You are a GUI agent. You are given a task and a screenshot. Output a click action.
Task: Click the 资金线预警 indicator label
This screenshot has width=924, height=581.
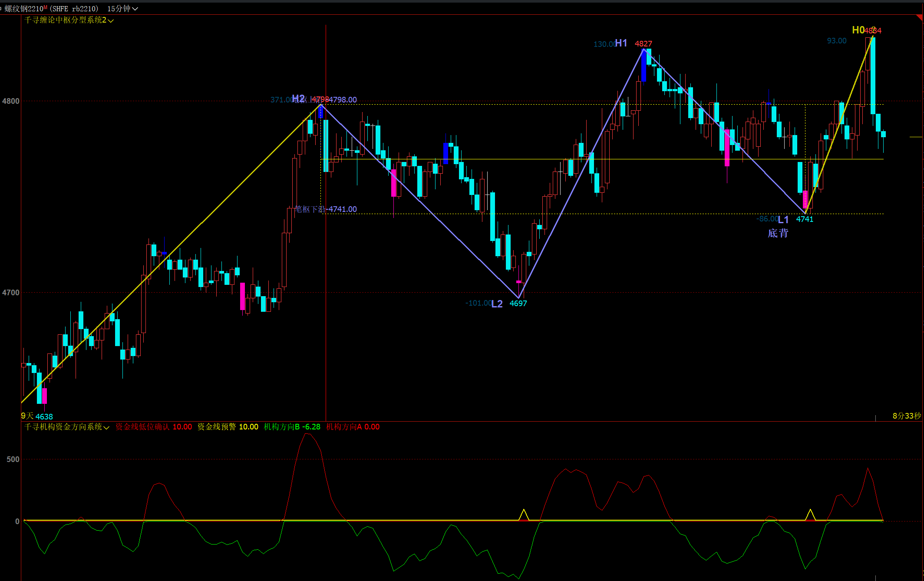217,427
